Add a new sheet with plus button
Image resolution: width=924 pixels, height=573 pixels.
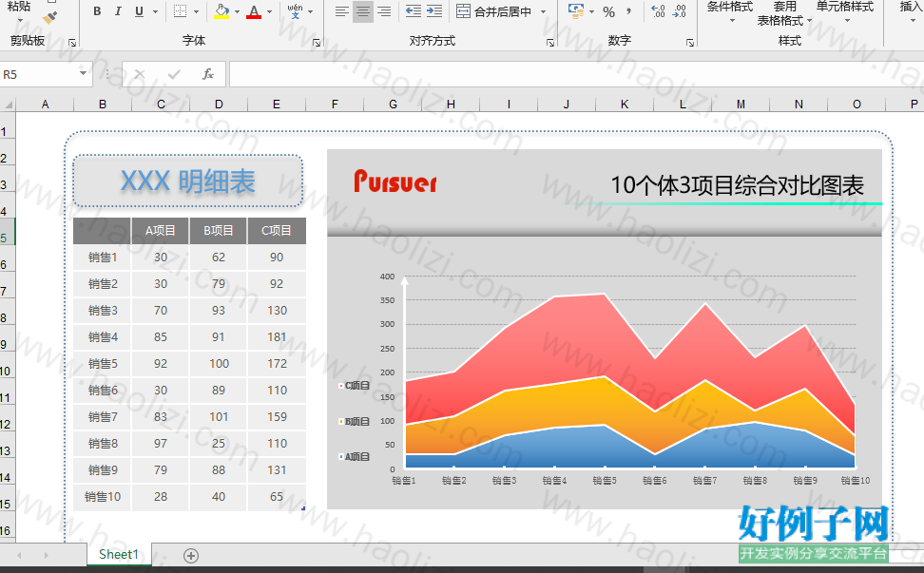point(191,555)
